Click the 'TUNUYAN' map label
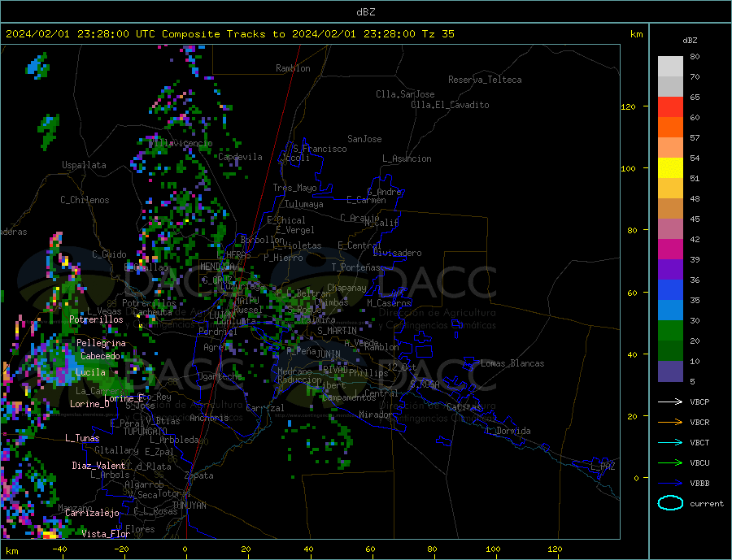 tap(189, 506)
